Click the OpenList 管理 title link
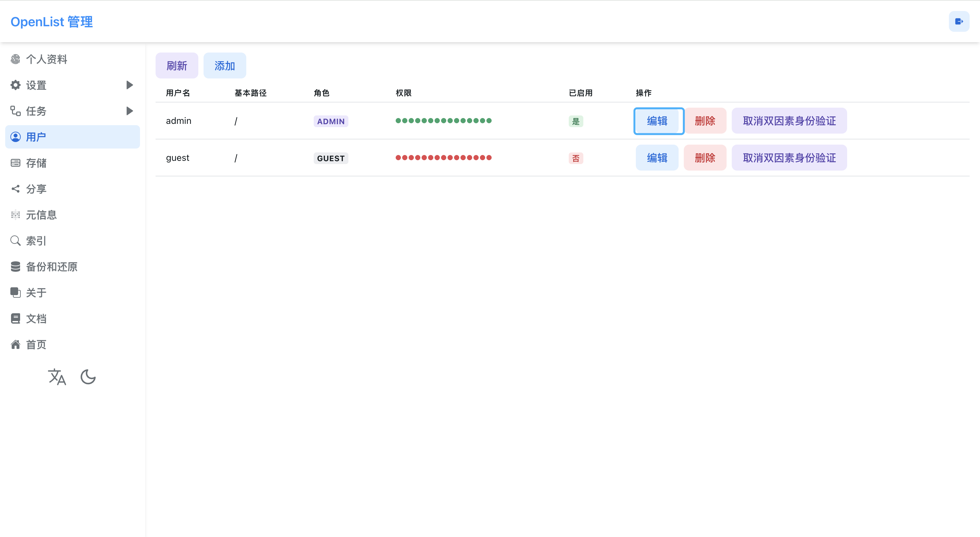Image resolution: width=980 pixels, height=537 pixels. click(52, 22)
